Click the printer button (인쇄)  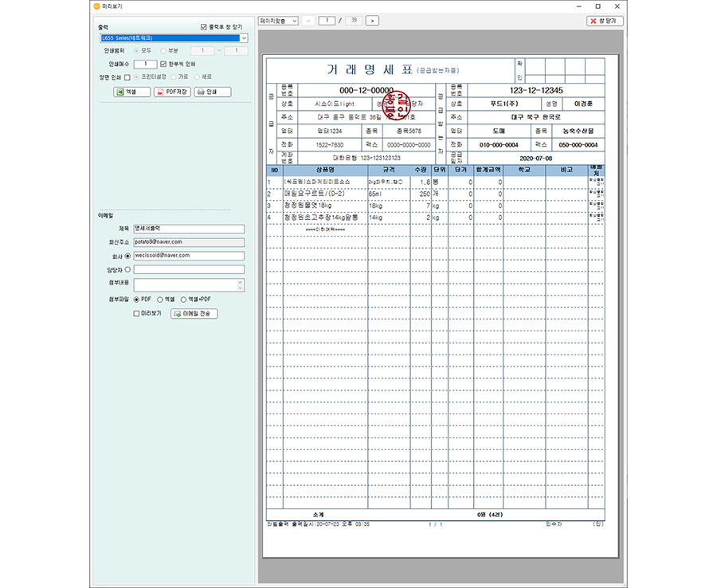click(x=213, y=92)
